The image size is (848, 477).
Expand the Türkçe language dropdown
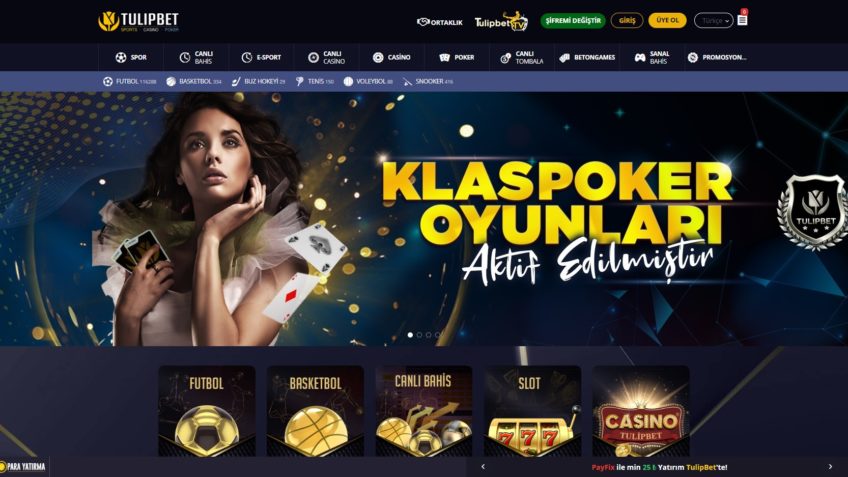point(713,21)
